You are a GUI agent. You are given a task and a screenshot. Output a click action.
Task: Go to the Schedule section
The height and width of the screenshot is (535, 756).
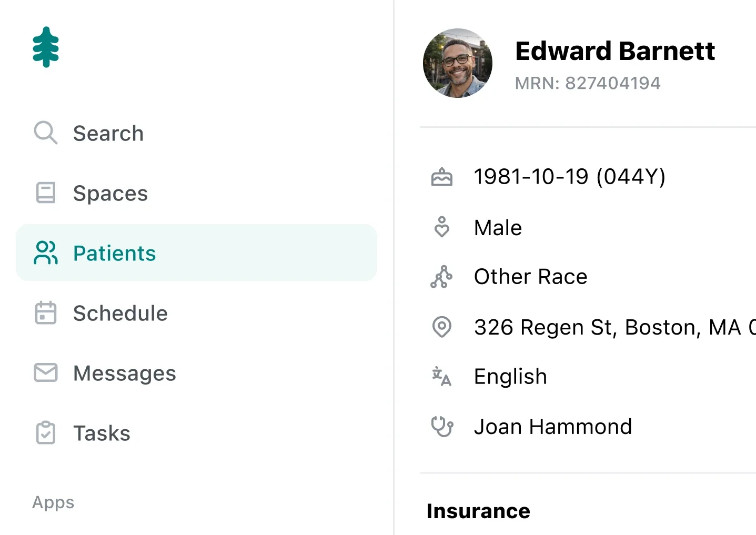120,314
